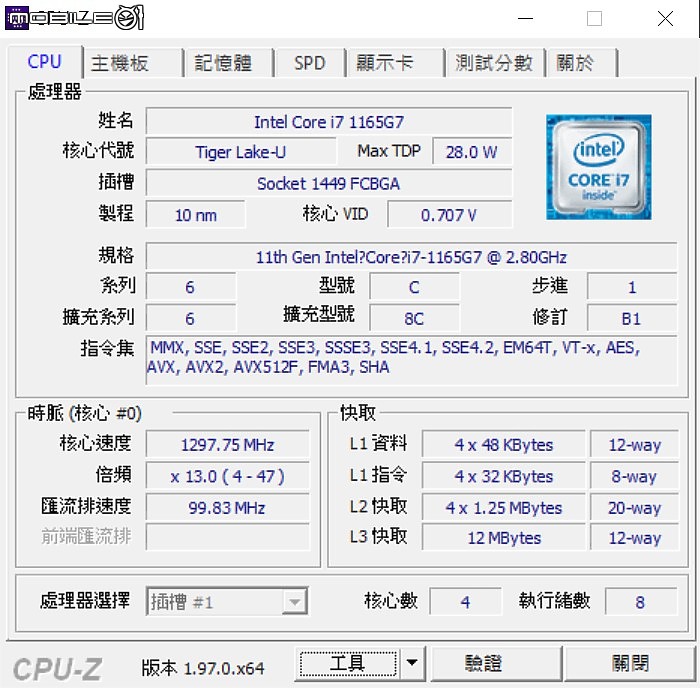
Task: Click the x 13.0 ( 4 - 47 ) multiplier
Action: [228, 476]
